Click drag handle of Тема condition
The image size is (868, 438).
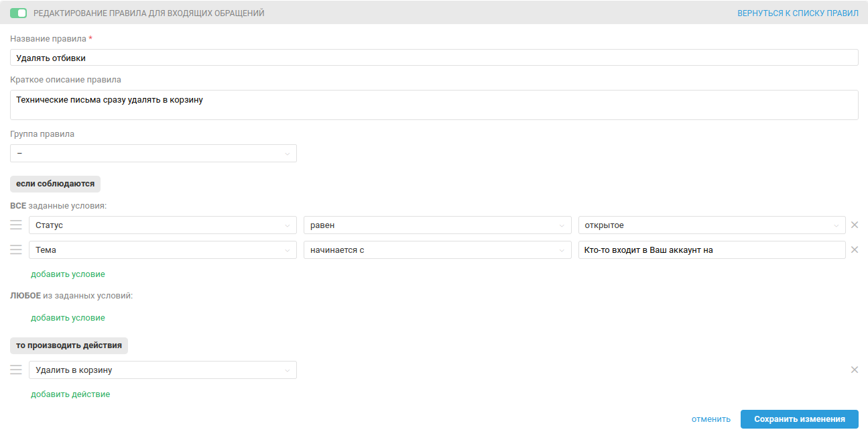click(16, 250)
